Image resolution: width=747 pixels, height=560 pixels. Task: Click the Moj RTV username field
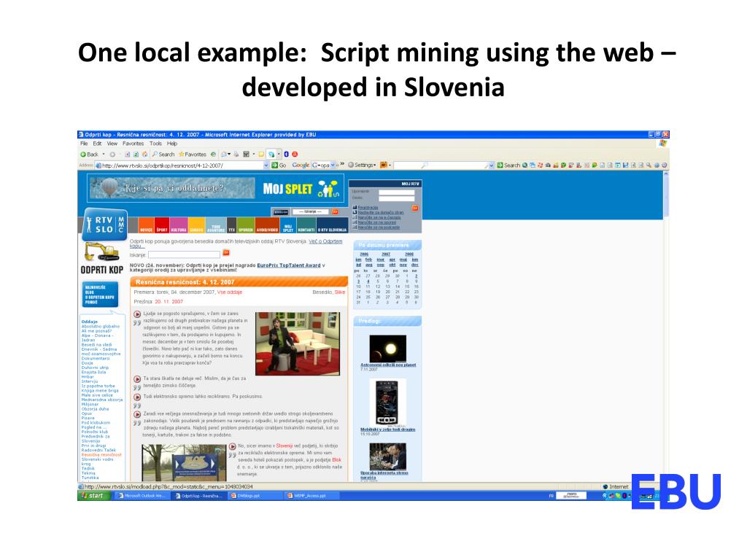[x=396, y=192]
